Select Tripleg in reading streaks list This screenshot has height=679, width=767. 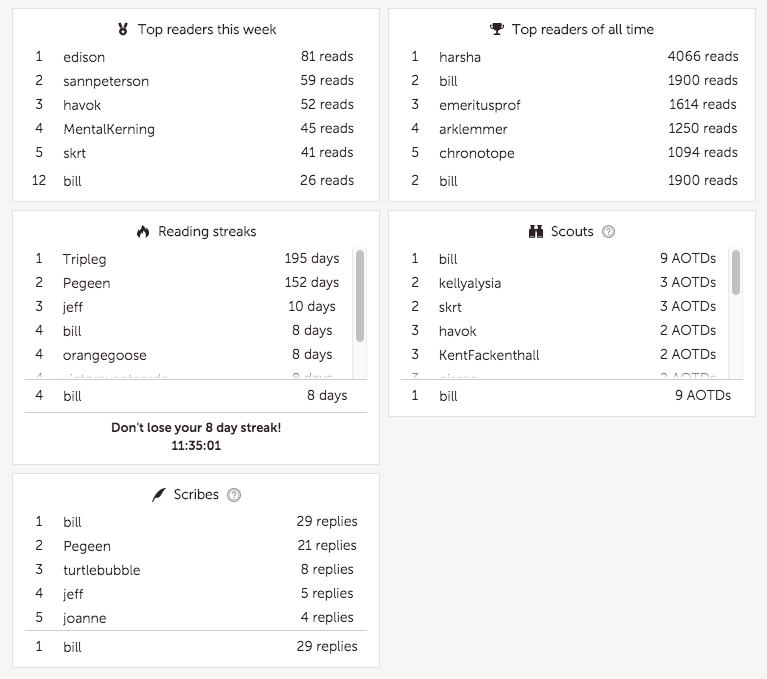[x=84, y=259]
